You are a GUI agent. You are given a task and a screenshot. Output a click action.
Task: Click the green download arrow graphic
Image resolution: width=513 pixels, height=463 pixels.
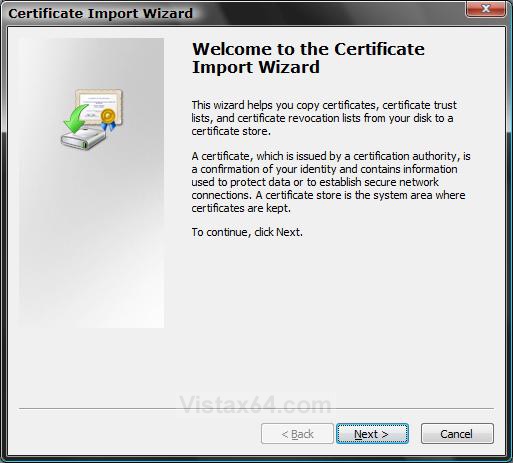click(x=76, y=118)
